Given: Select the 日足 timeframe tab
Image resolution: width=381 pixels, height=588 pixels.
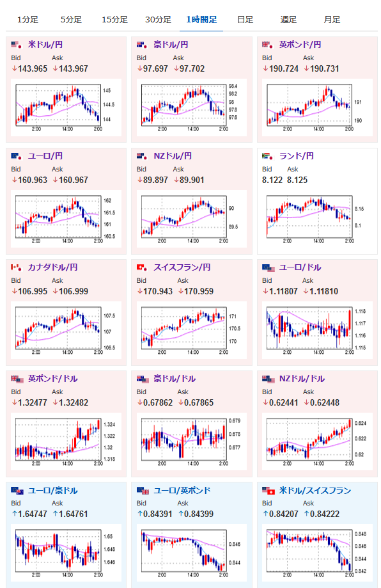Looking at the screenshot, I should 245,19.
